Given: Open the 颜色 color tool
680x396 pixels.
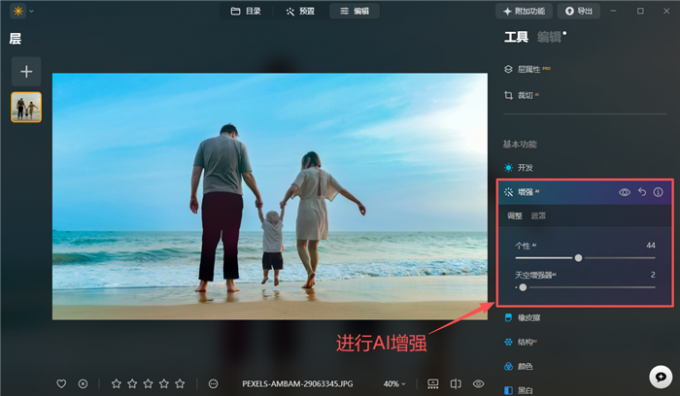Looking at the screenshot, I should (518, 367).
